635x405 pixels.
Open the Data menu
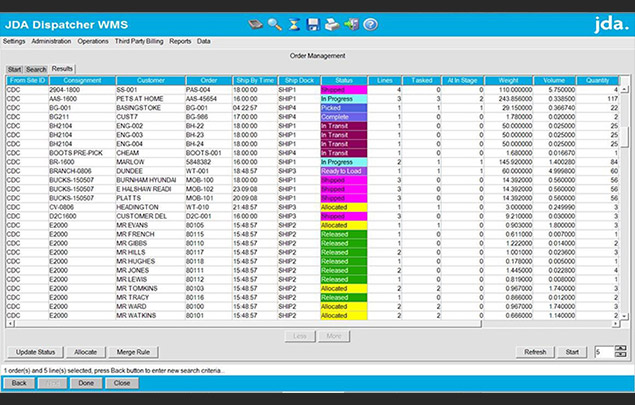point(203,41)
